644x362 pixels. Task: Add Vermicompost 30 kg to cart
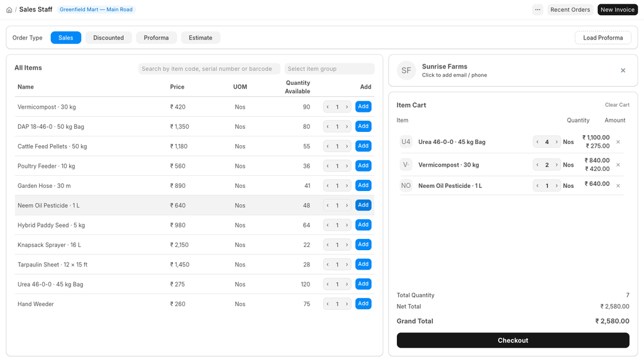[x=363, y=107]
